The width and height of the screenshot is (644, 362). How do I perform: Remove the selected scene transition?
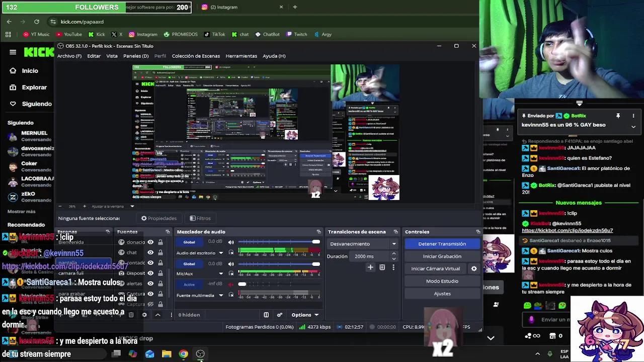point(382,267)
